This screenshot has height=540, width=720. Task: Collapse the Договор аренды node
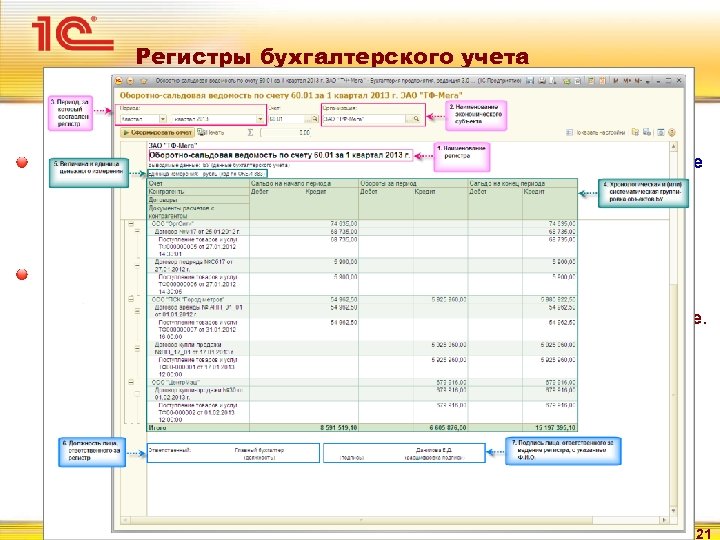click(137, 311)
